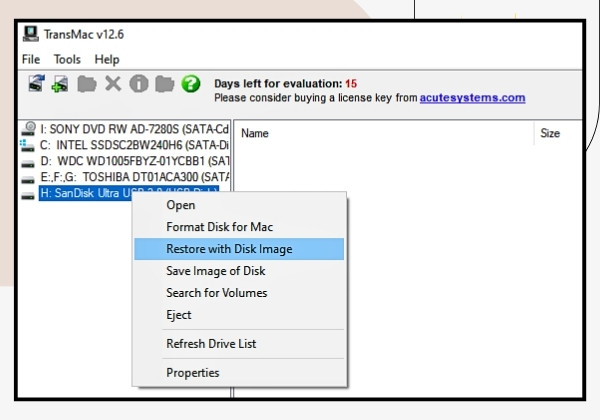
Task: Open the File menu
Action: click(x=31, y=59)
